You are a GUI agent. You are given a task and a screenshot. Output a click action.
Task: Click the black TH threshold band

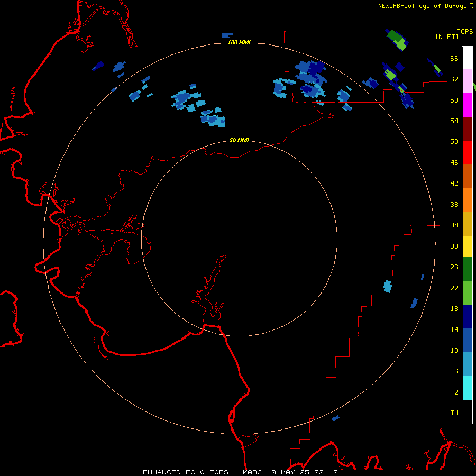click(x=467, y=411)
